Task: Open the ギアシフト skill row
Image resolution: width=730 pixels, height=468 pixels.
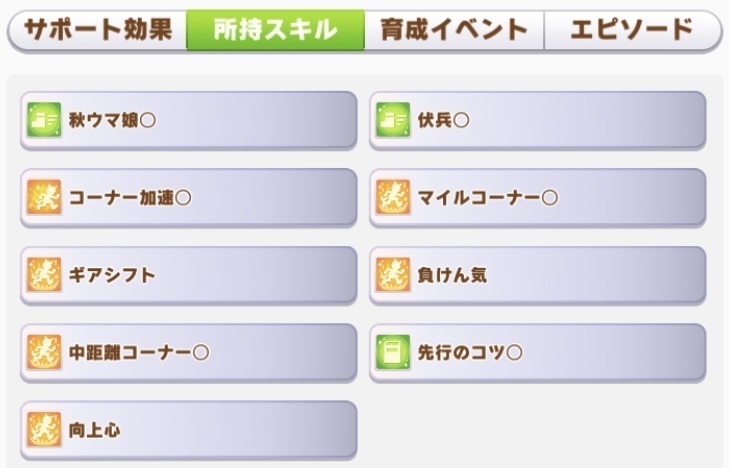Action: (x=189, y=275)
